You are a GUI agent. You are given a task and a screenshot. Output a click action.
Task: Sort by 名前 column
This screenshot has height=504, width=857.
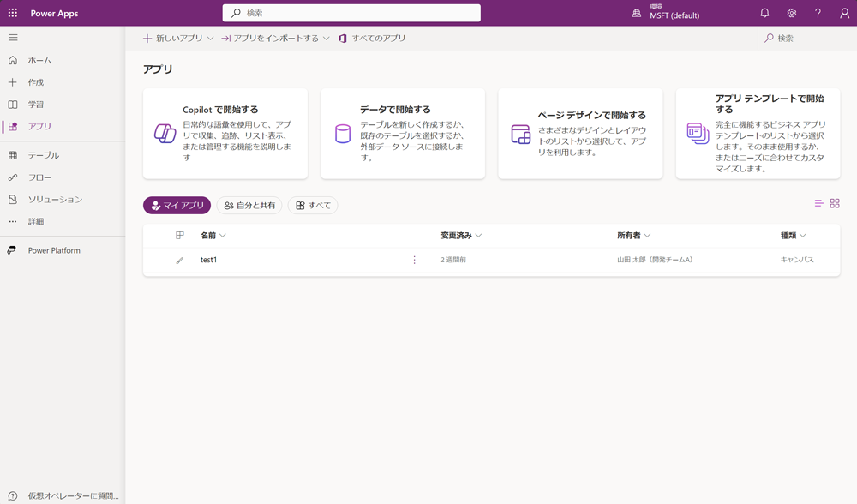pyautogui.click(x=213, y=236)
